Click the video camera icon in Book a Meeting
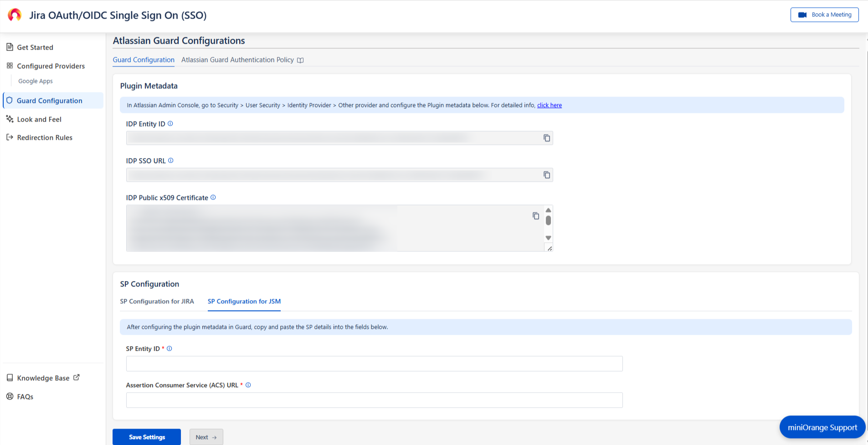868x445 pixels. point(802,15)
